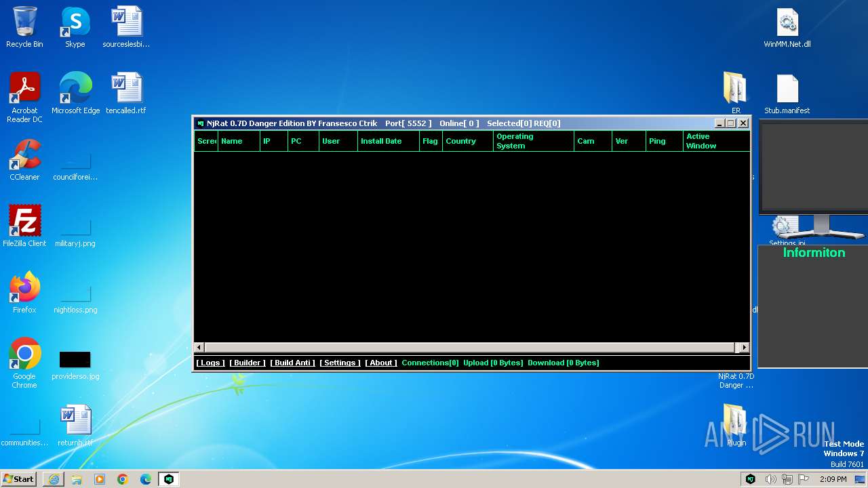This screenshot has height=488, width=868.
Task: Open Acrobat Reader DC shortcut
Action: (x=24, y=98)
